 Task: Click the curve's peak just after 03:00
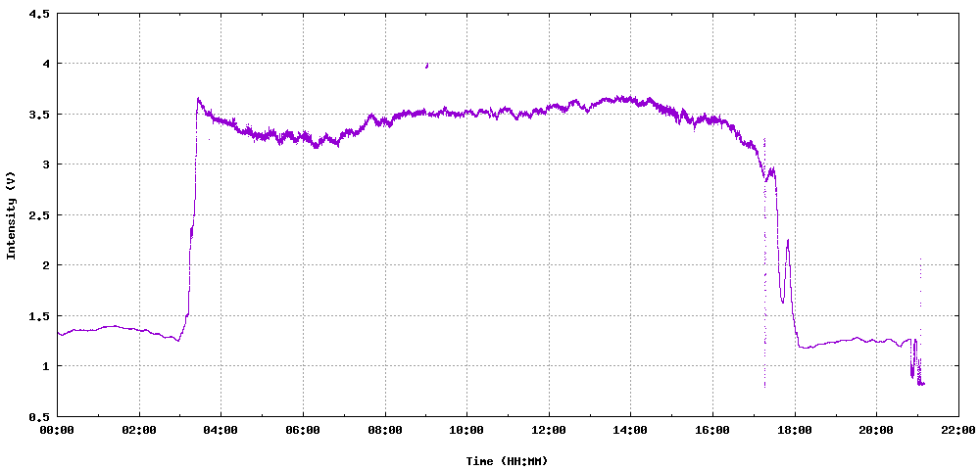tap(198, 98)
